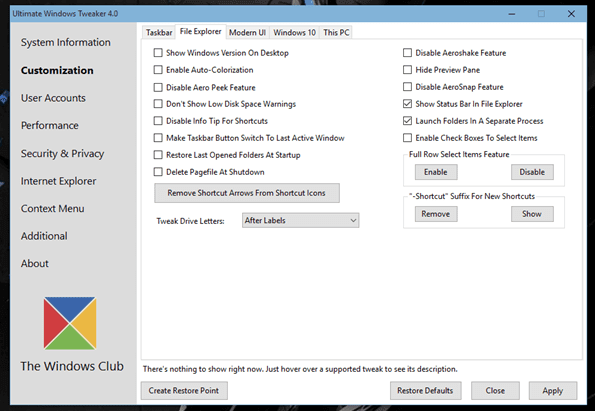Click The Windows Club logo
Image resolution: width=595 pixels, height=411 pixels.
(70, 323)
